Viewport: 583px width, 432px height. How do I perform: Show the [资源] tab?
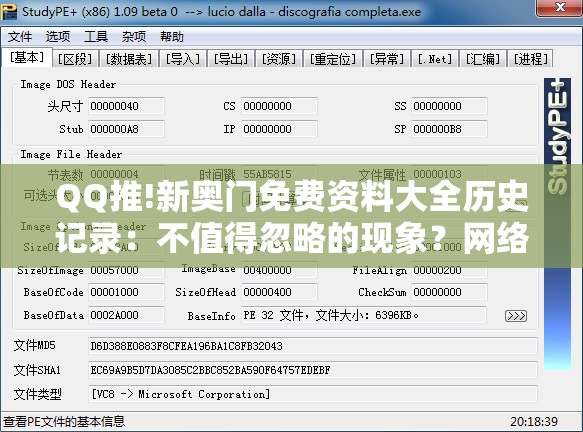(279, 59)
